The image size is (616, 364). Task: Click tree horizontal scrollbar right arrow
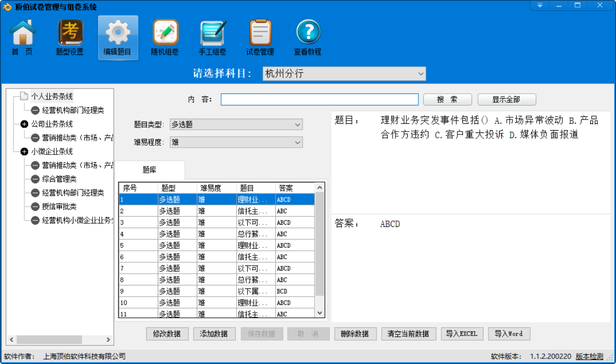click(x=109, y=340)
